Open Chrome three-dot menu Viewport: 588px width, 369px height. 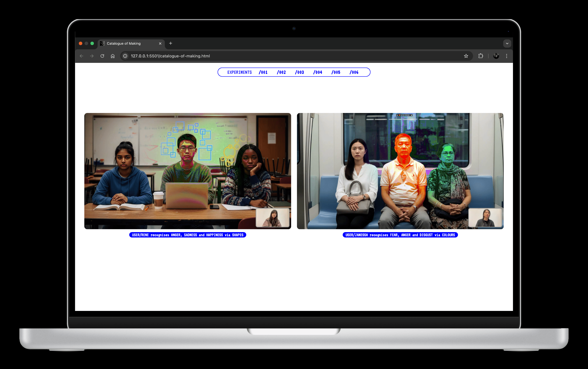[x=507, y=56]
